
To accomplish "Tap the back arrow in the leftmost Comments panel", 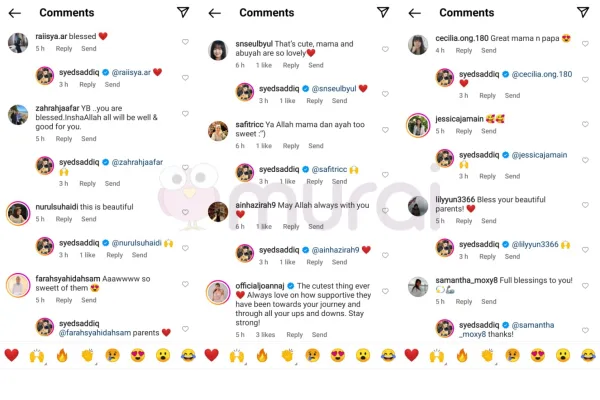I will click(x=15, y=13).
